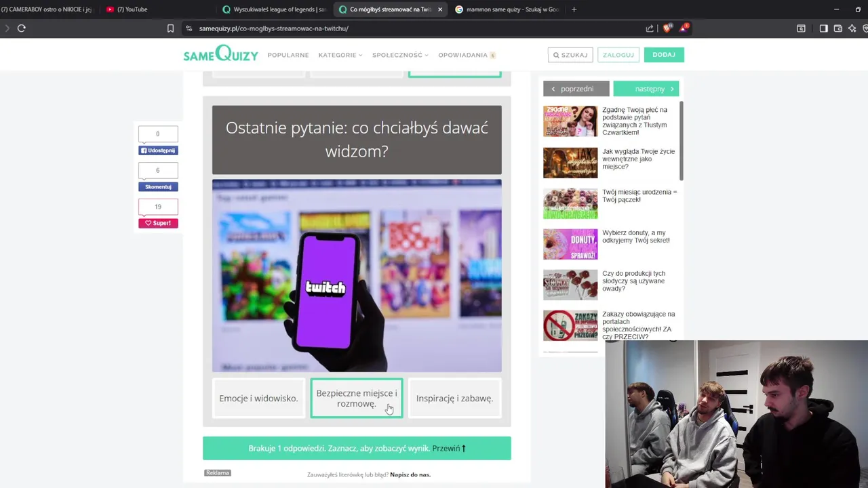The width and height of the screenshot is (868, 488).
Task: Open 'Czy do produkcji tych słodyczy są używane owady?'
Action: [634, 281]
